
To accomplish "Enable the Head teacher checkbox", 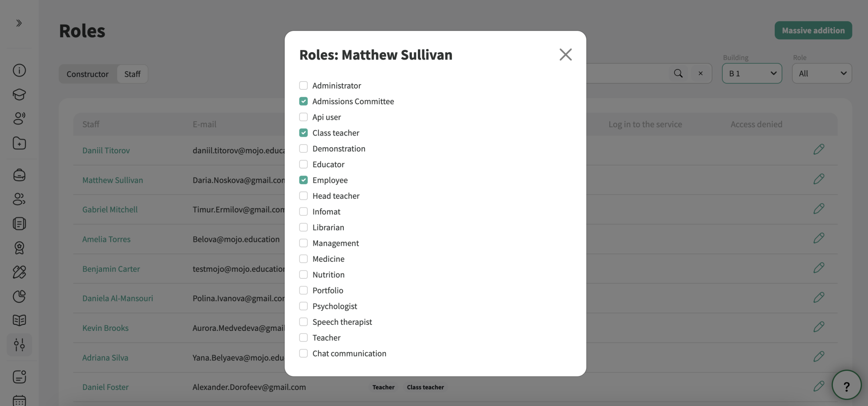I will (303, 196).
